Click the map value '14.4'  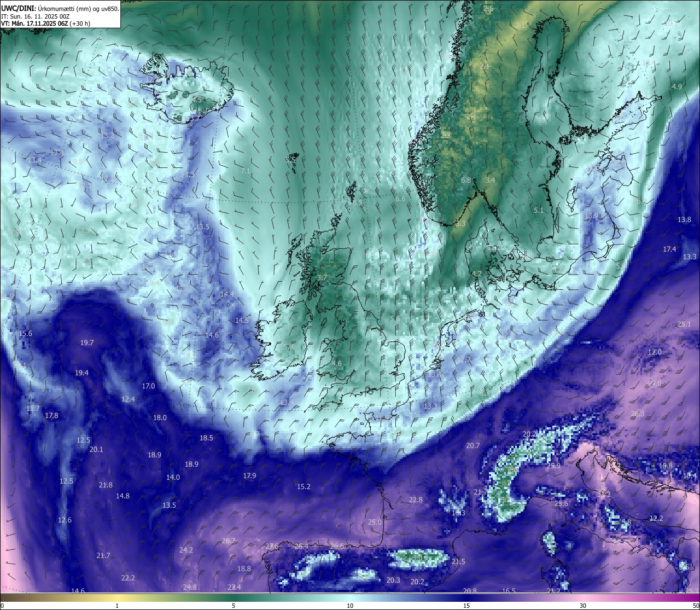(x=227, y=294)
